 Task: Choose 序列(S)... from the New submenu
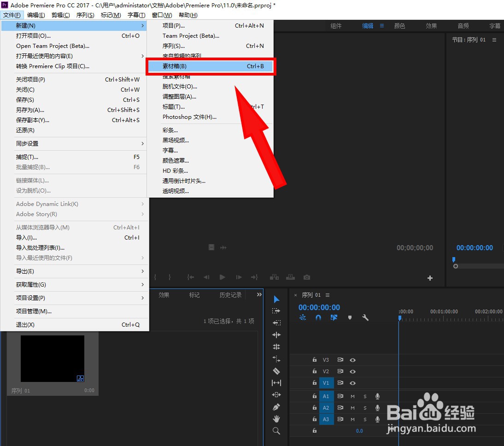tap(211, 46)
